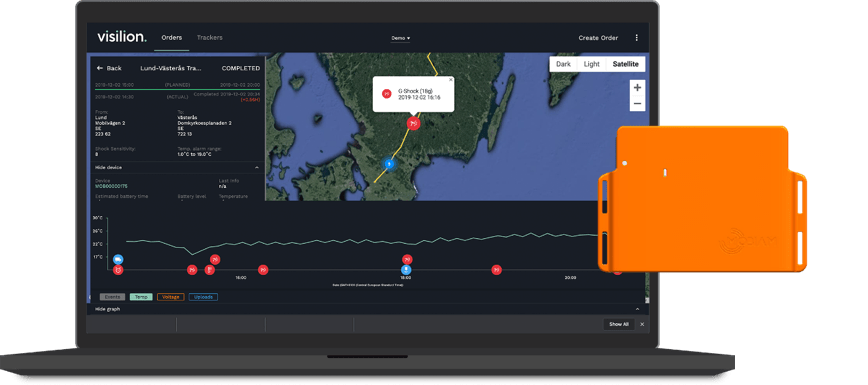Zoom out the map with minus button
Image resolution: width=868 pixels, height=385 pixels.
[637, 104]
